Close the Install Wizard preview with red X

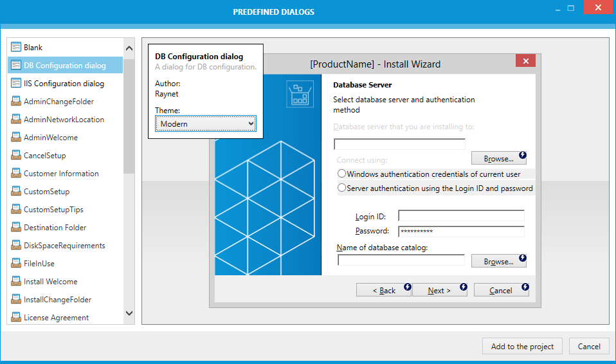click(x=525, y=61)
